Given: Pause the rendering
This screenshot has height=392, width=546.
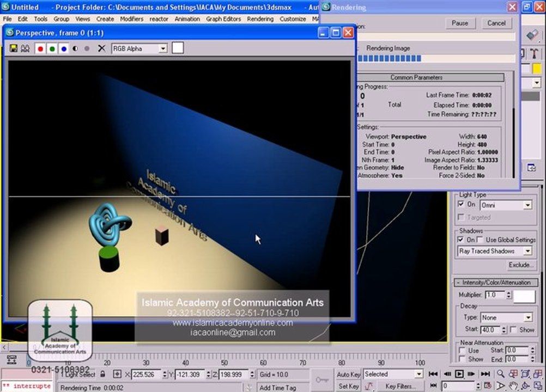Looking at the screenshot, I should 460,23.
